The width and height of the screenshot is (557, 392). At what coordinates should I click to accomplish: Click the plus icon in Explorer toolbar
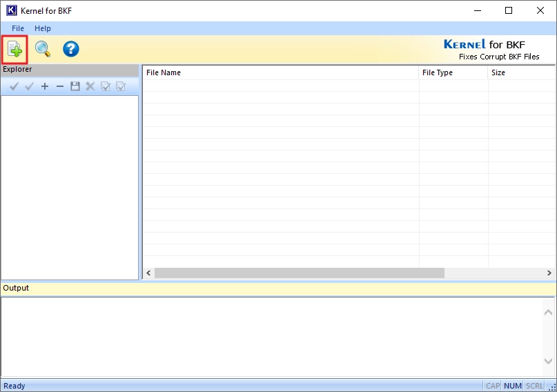pyautogui.click(x=45, y=86)
